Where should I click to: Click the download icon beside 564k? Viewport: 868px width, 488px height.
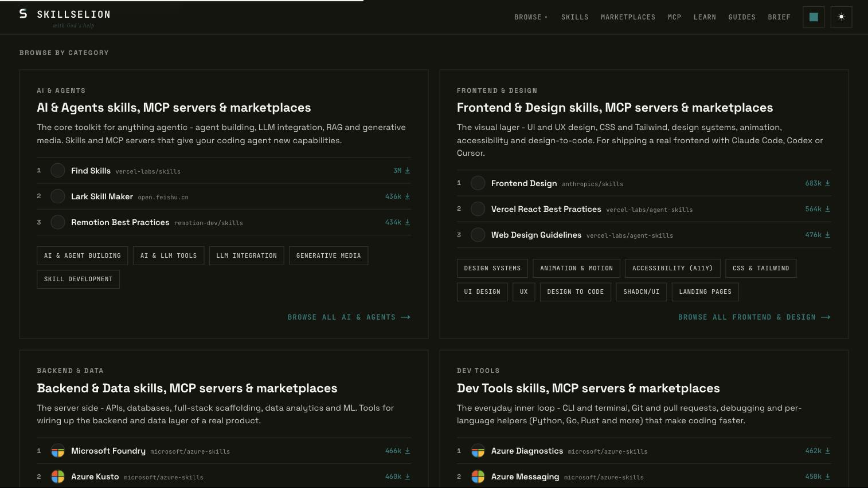(x=828, y=209)
